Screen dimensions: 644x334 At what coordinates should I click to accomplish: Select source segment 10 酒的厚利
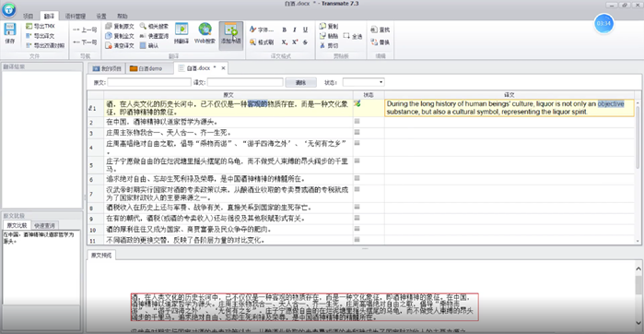[x=228, y=229]
